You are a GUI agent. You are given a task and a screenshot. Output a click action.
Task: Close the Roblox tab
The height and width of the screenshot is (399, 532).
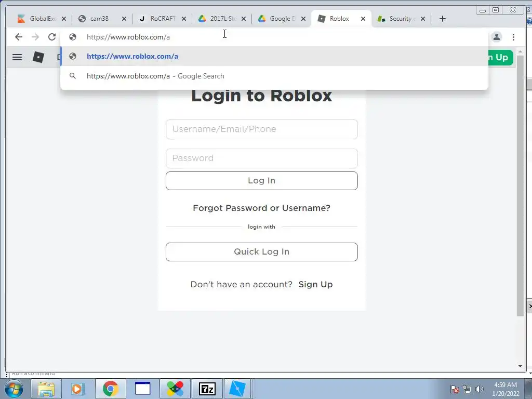tap(363, 19)
